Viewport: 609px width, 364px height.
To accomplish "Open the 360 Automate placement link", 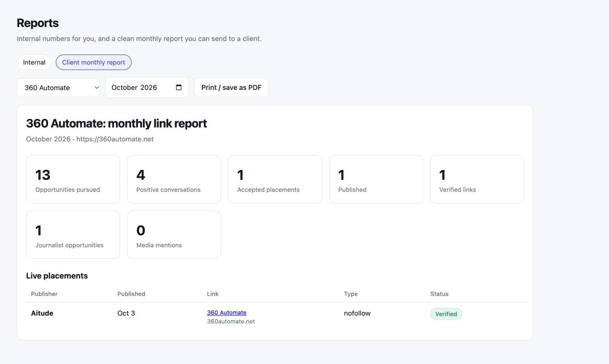I will tap(226, 312).
